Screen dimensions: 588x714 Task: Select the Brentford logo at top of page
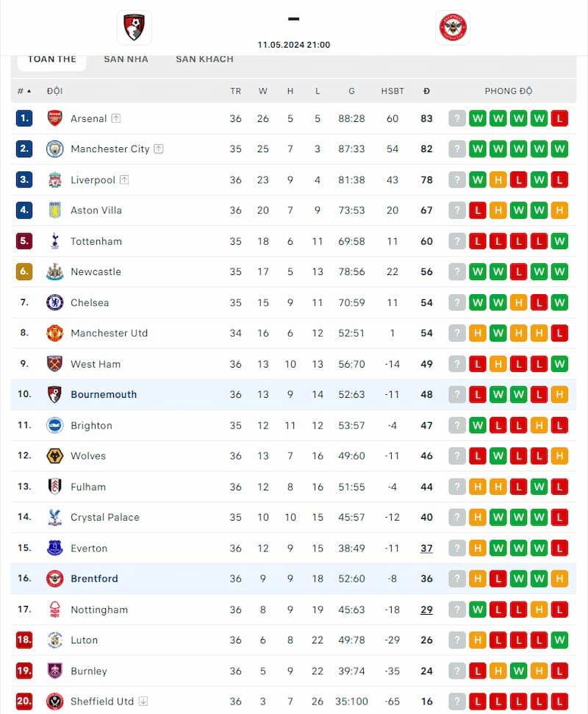click(x=453, y=27)
